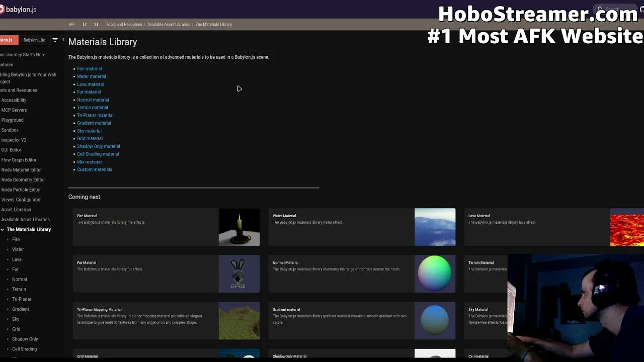
Task: Open the Lava Material thumbnail
Action: pyautogui.click(x=627, y=227)
